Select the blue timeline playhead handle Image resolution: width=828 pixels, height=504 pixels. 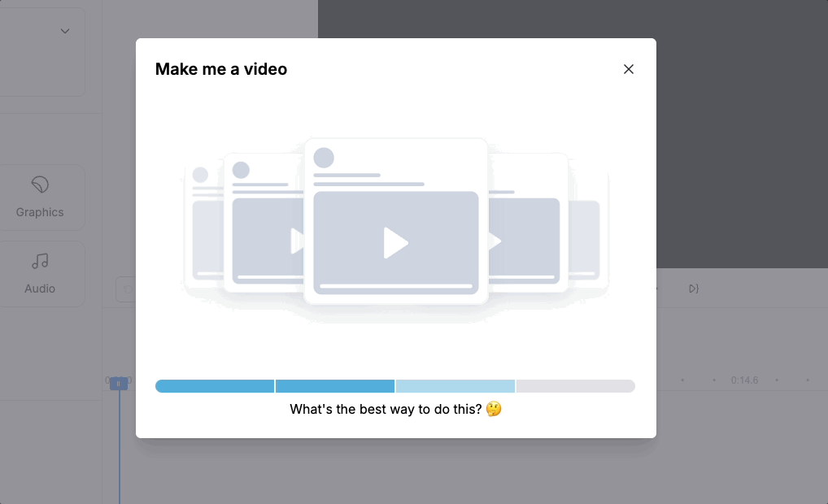119,384
